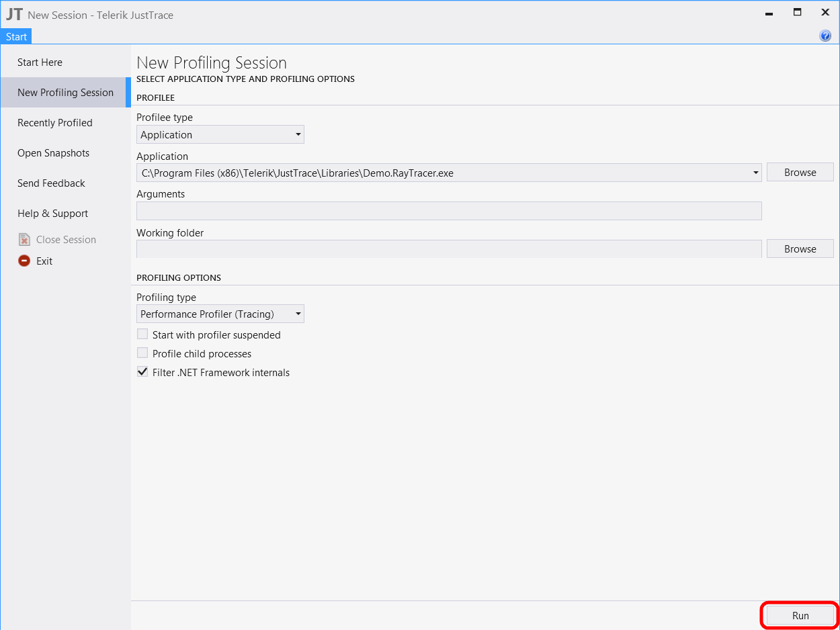Minimize the JustTrace window
840x630 pixels.
pos(769,13)
